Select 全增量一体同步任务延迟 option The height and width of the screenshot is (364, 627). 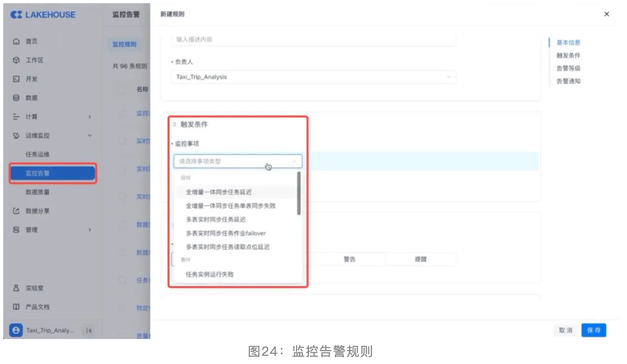tap(219, 192)
